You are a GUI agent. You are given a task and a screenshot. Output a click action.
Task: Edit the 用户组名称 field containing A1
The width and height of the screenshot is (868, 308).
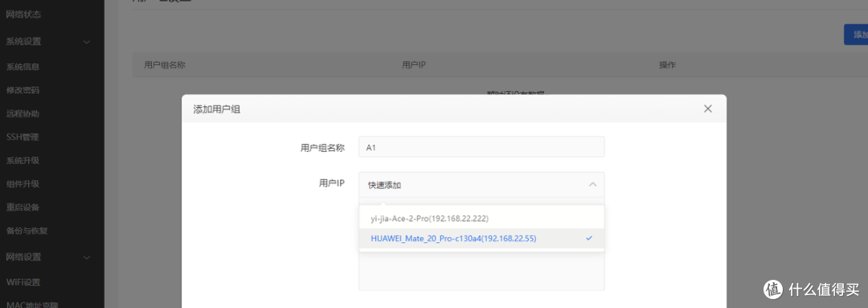(481, 147)
